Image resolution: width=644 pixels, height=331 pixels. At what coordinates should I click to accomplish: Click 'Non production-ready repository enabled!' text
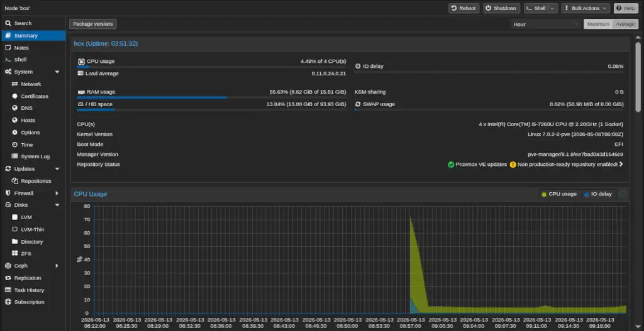(x=567, y=165)
